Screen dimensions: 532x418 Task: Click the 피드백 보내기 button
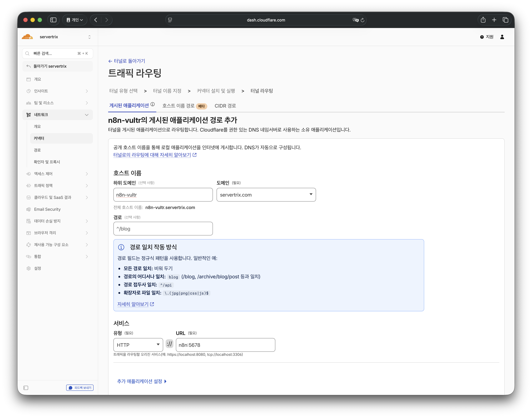click(x=80, y=388)
